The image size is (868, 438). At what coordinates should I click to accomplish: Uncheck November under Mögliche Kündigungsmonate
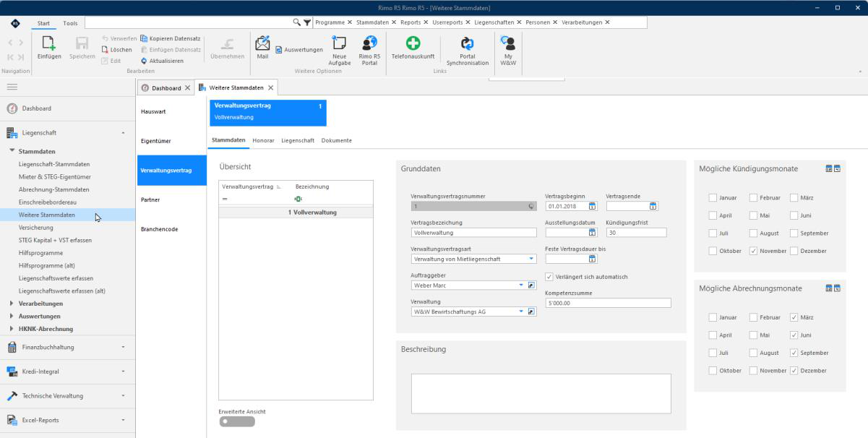(754, 251)
